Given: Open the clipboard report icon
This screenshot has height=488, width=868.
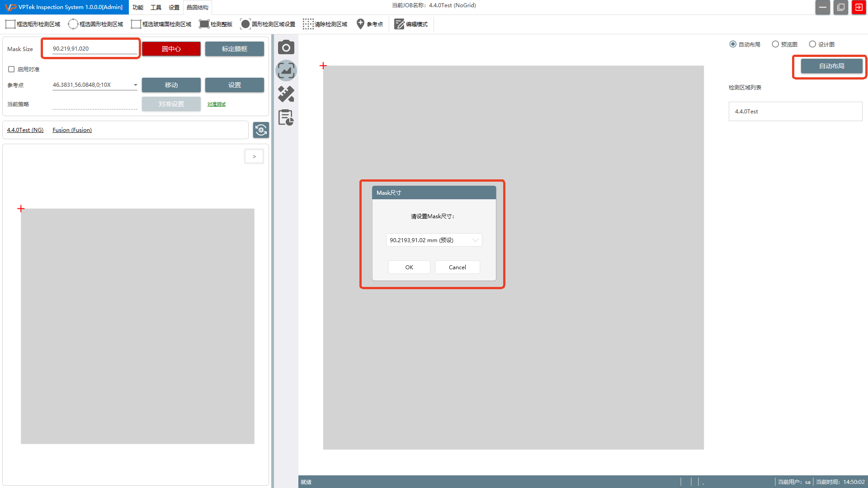Looking at the screenshot, I should coord(286,117).
